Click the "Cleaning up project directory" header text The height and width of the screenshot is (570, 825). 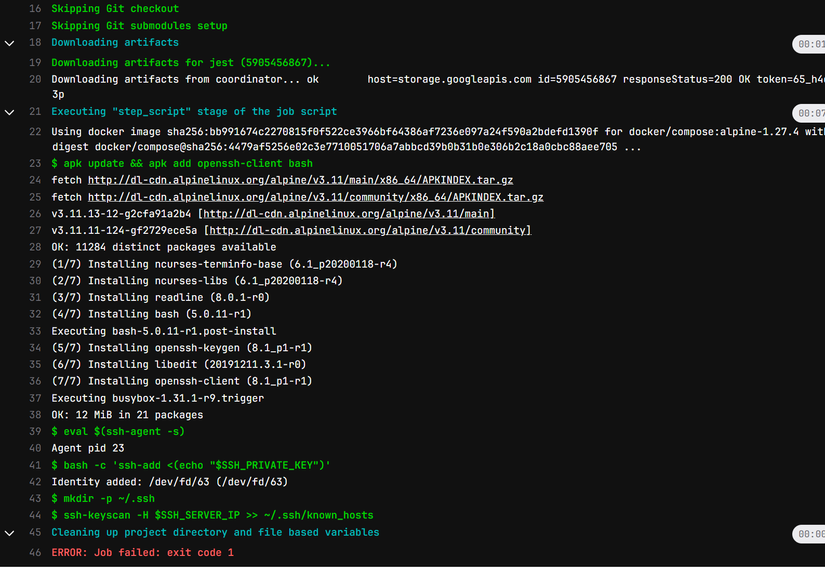215,532
